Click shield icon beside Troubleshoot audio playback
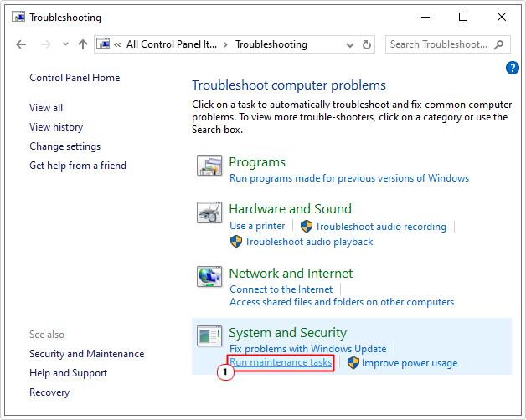The height and width of the screenshot is (420, 526). coord(236,242)
